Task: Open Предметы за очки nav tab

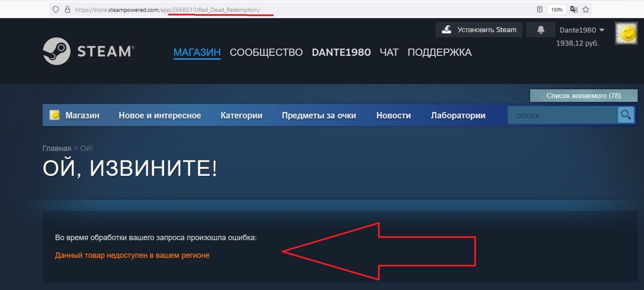Action: 319,115
